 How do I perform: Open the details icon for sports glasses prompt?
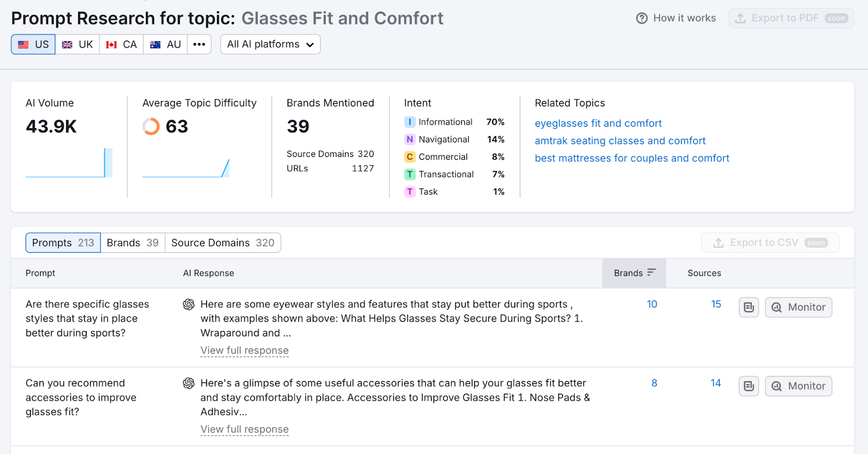[x=749, y=307]
